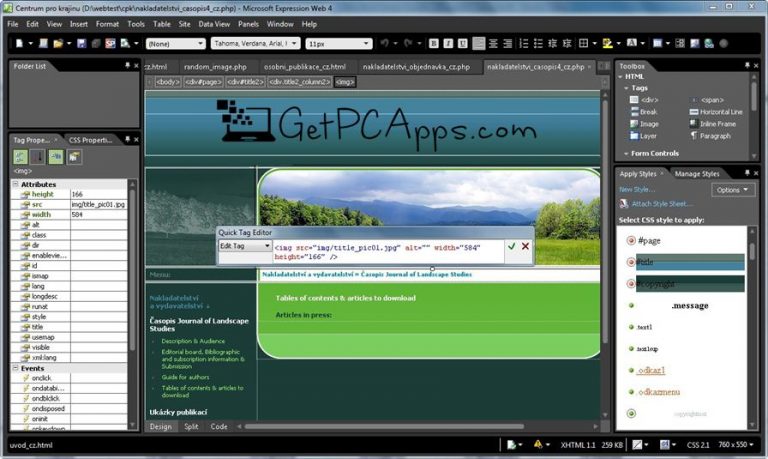
Task: Toggle Align Text Left
Action: click(479, 44)
